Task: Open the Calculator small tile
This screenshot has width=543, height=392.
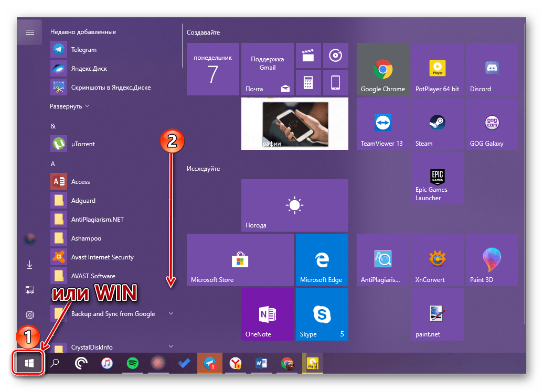Action: pos(308,82)
